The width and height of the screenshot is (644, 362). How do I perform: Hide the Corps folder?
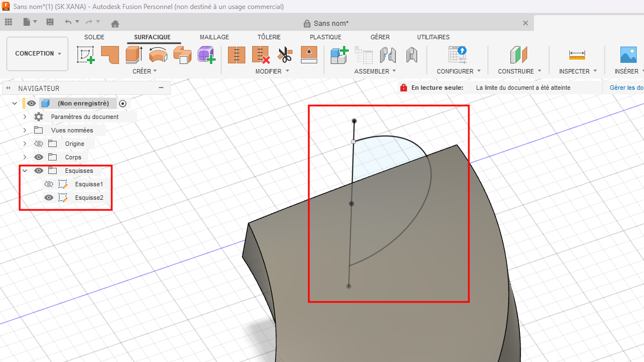tap(39, 157)
